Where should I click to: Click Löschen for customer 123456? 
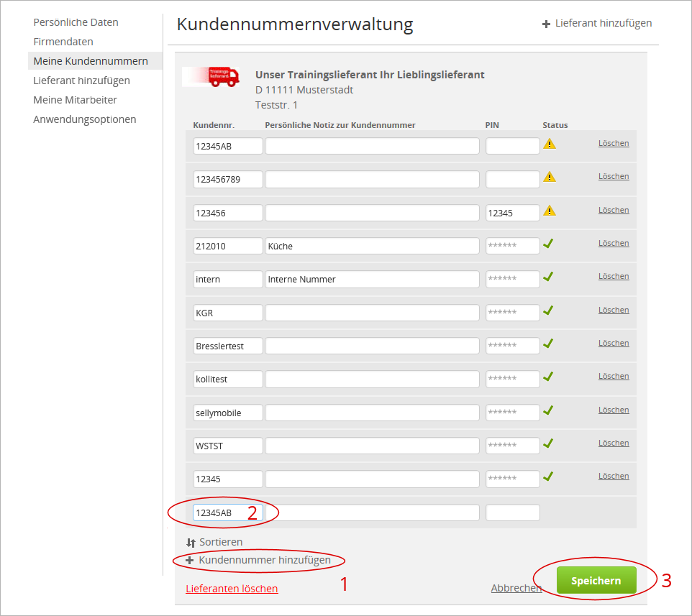tap(614, 211)
